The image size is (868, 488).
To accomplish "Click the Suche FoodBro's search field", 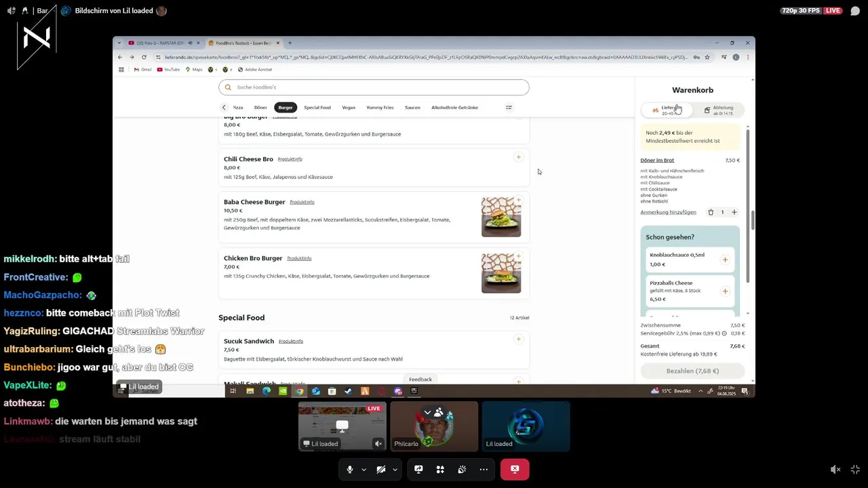I will pyautogui.click(x=374, y=87).
